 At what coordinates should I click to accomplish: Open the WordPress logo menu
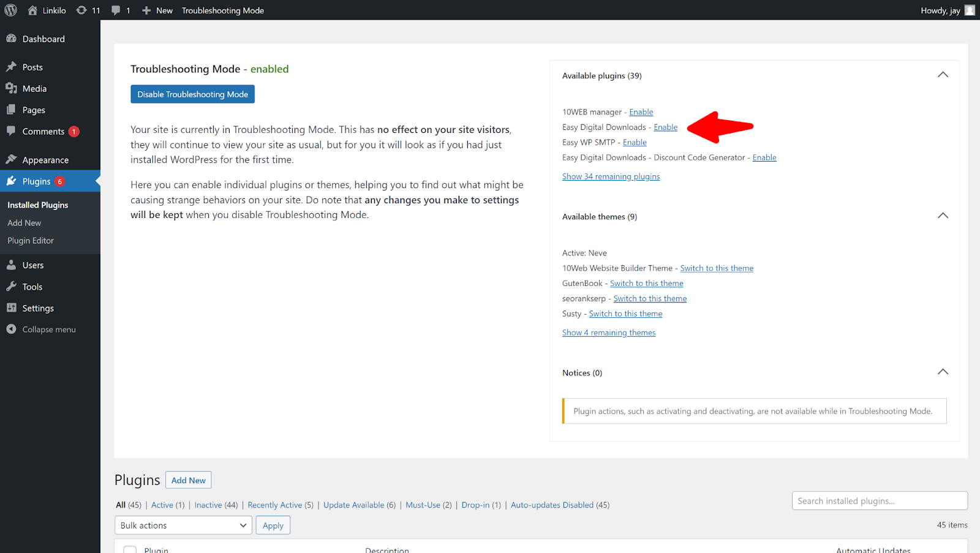click(10, 10)
